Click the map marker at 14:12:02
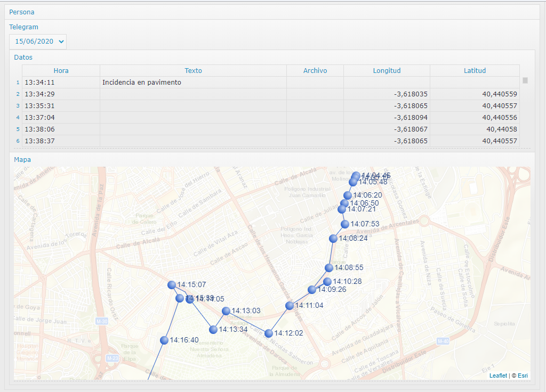The height and width of the screenshot is (392, 546). click(269, 333)
